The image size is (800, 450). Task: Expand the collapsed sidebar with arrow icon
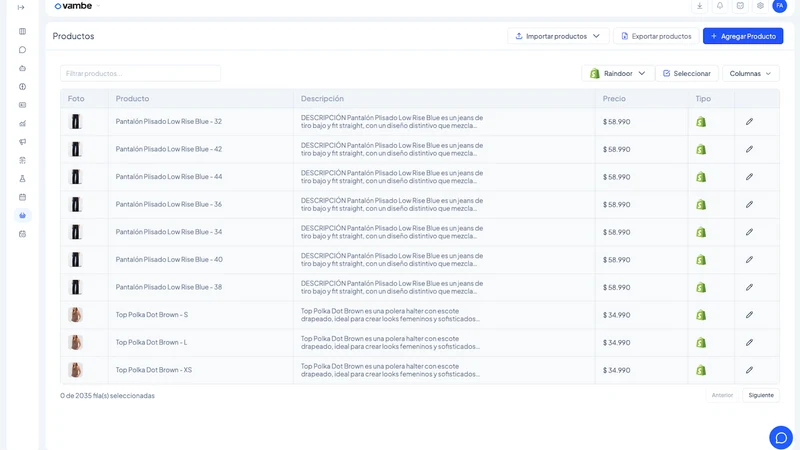[21, 7]
